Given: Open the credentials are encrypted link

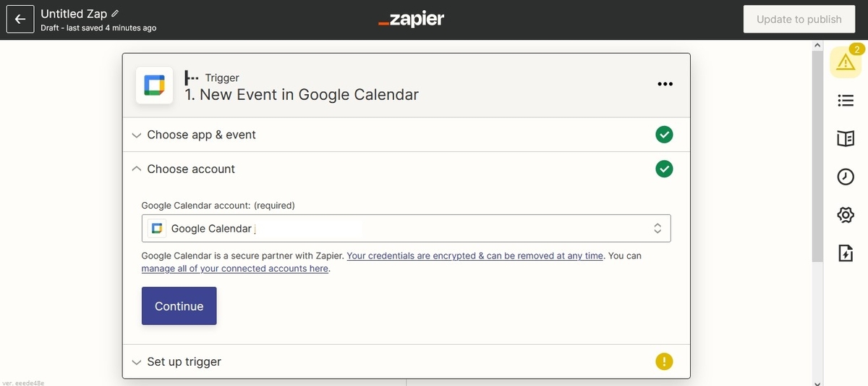Looking at the screenshot, I should [475, 256].
